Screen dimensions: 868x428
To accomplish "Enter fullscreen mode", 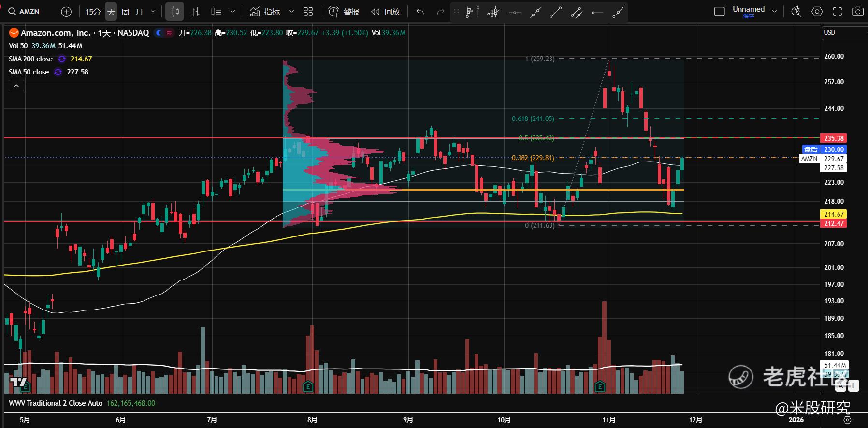I will tap(838, 12).
